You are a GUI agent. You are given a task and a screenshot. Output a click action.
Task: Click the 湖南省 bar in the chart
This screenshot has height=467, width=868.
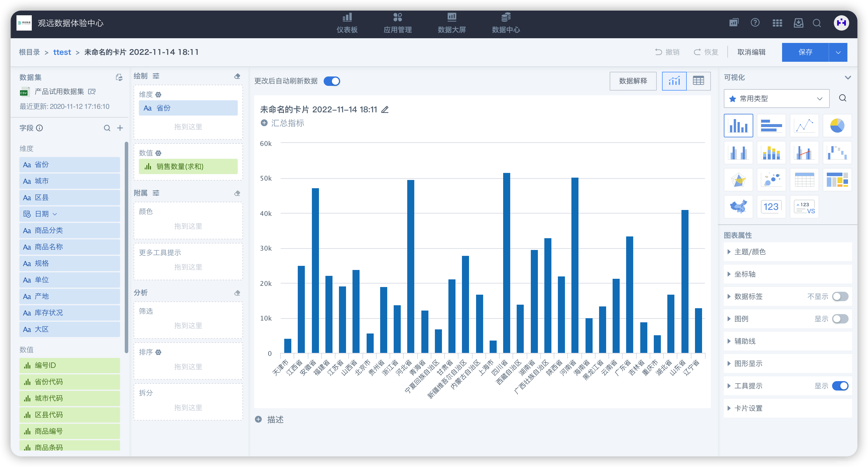pyautogui.click(x=534, y=301)
